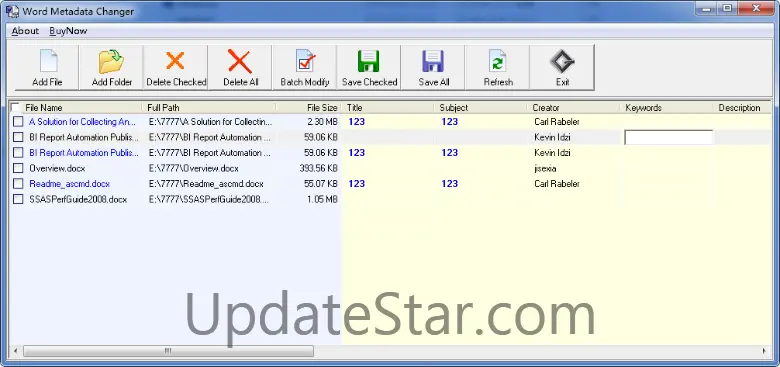Click the Subject 123 cell of A Solution row
Screen dimensions: 780x367
coord(449,122)
